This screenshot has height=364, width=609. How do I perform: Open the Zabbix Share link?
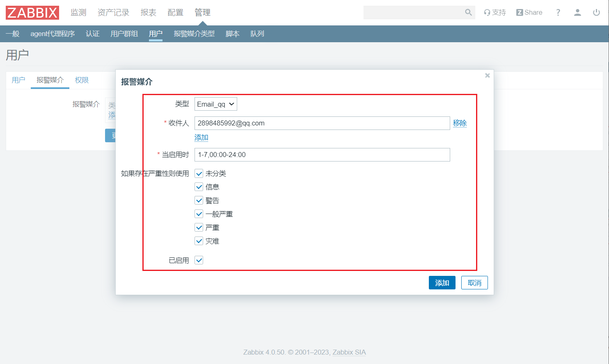point(529,12)
